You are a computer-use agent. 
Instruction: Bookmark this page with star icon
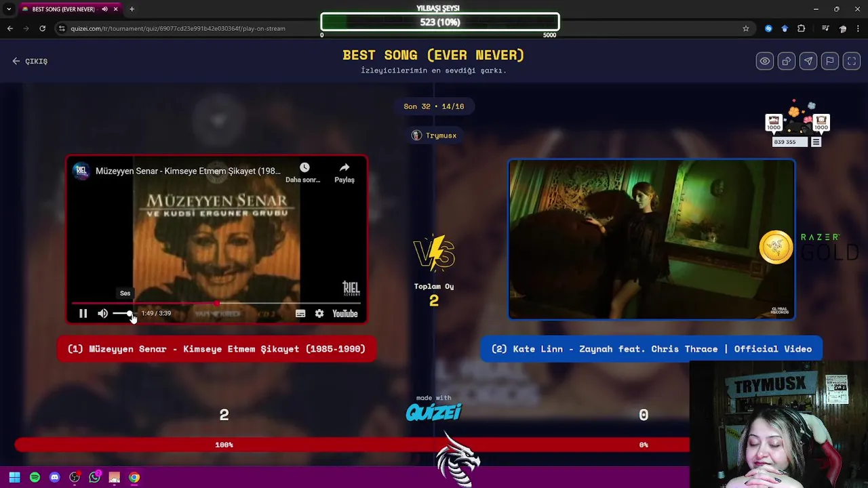746,28
